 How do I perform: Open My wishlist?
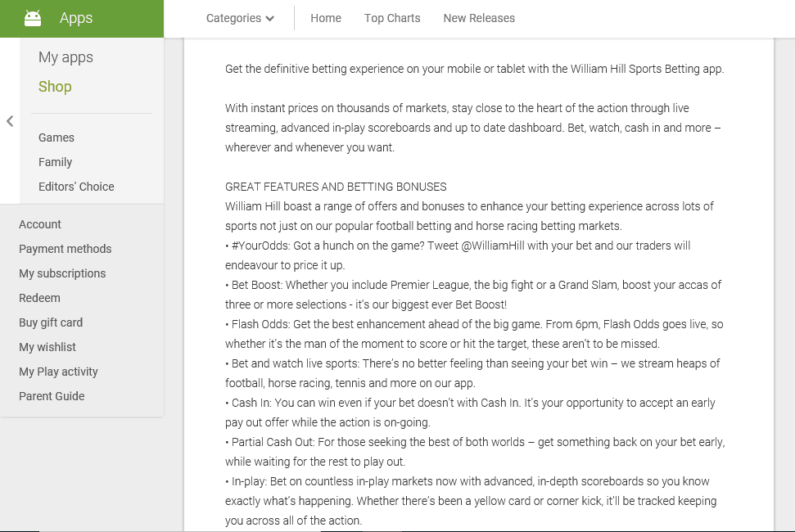[x=47, y=347]
